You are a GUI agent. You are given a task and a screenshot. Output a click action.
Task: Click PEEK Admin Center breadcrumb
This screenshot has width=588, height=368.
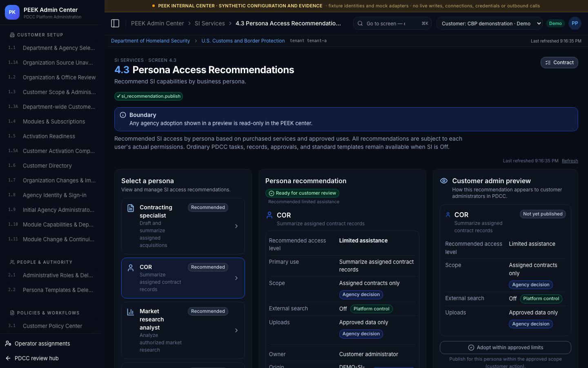click(157, 23)
